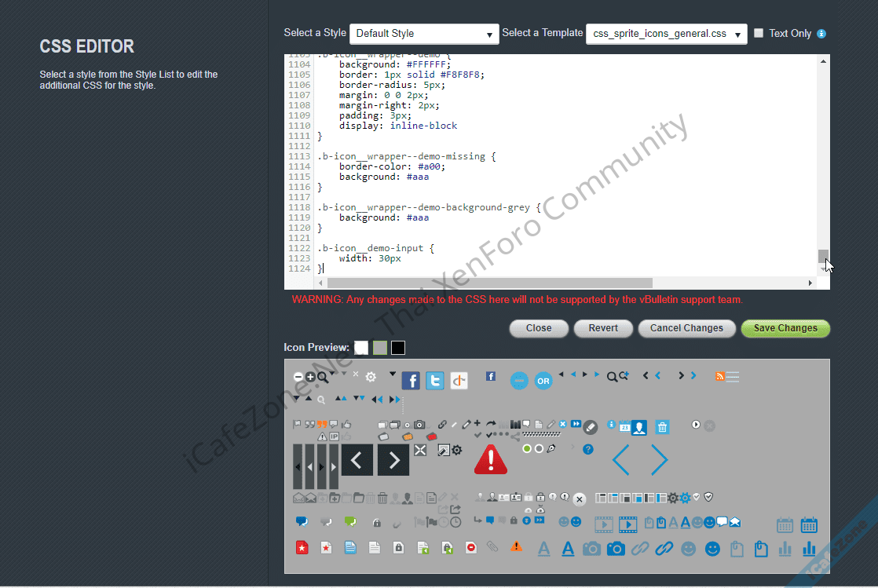Click the large red warning triangle icon
The height and width of the screenshot is (588, 878).
(x=491, y=459)
